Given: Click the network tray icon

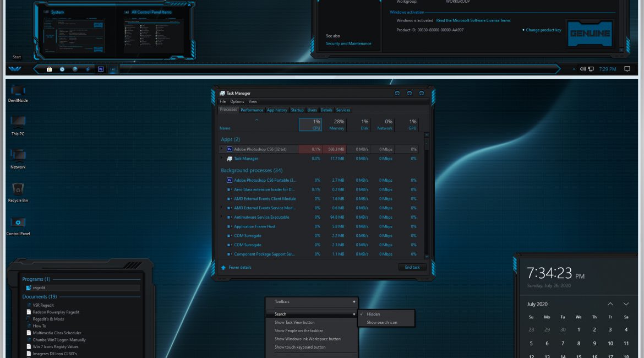Looking at the screenshot, I should coord(591,69).
